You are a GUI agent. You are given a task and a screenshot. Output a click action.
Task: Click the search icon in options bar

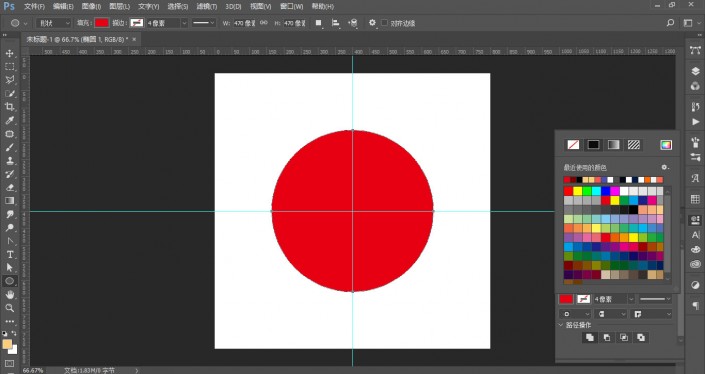pyautogui.click(x=670, y=22)
